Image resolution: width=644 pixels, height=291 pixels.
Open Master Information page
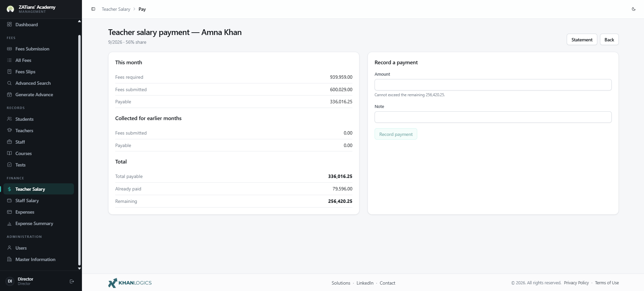click(39, 259)
